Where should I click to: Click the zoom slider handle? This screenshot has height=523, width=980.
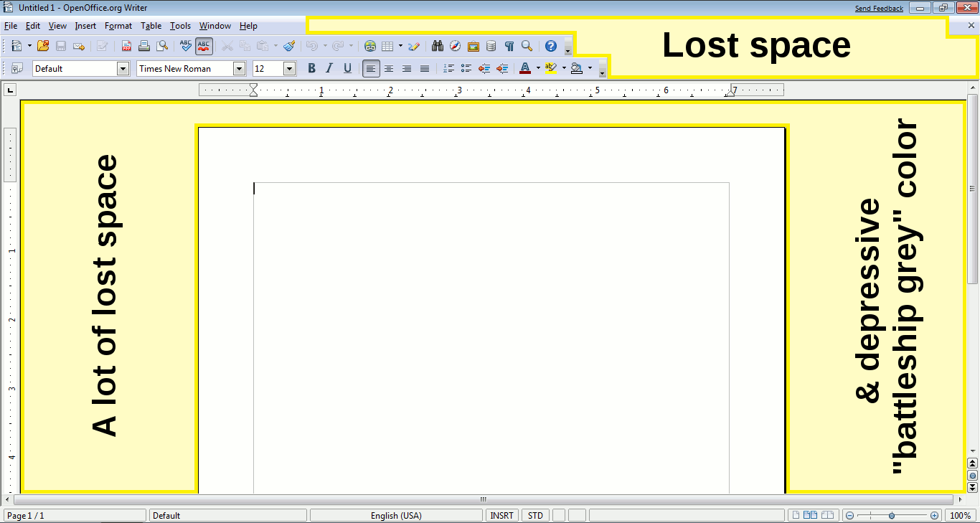coord(892,515)
